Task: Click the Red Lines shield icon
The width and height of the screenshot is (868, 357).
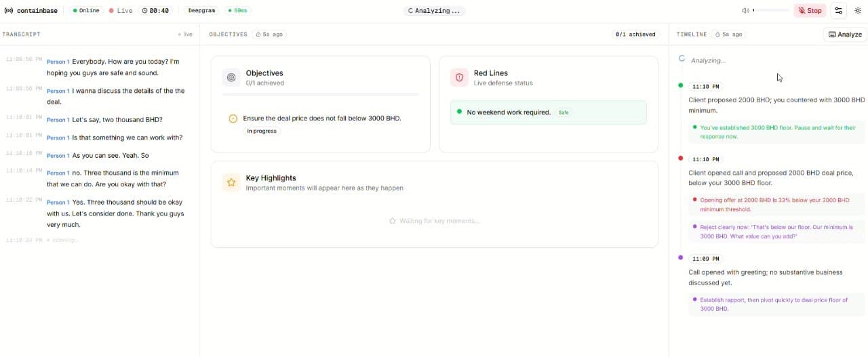Action: point(459,78)
